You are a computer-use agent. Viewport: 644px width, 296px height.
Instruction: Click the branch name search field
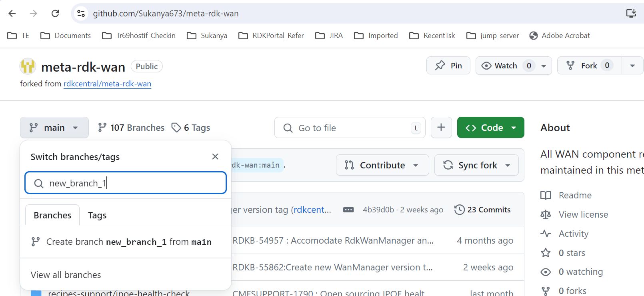(126, 183)
